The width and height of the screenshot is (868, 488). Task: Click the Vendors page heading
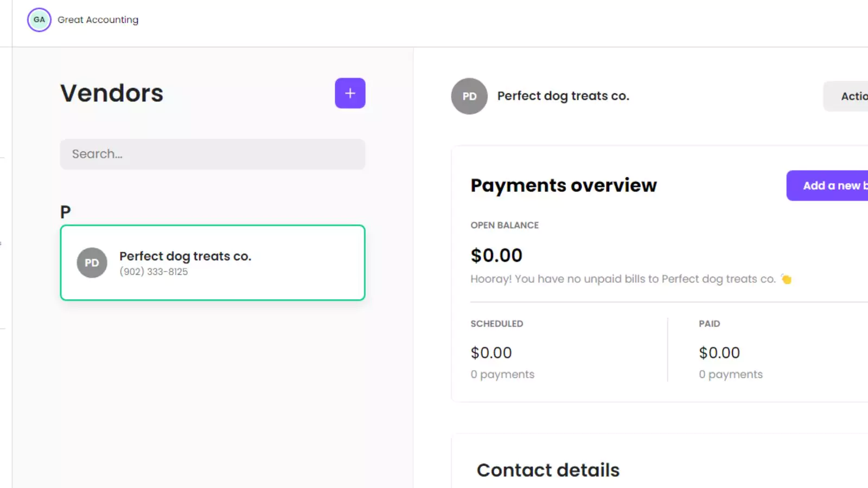point(112,93)
